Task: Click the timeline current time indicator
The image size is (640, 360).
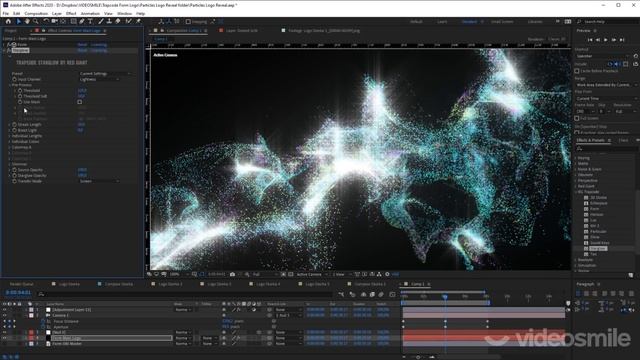Action: (x=445, y=297)
